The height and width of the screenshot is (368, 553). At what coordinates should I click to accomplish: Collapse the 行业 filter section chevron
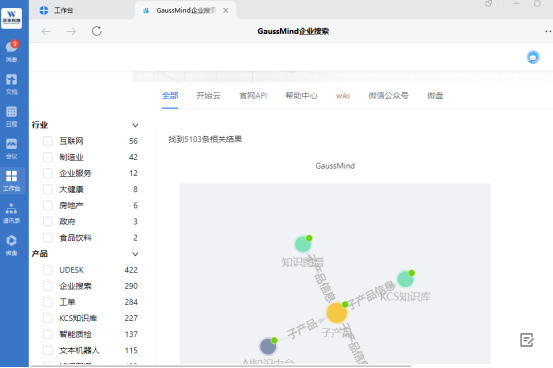click(135, 125)
